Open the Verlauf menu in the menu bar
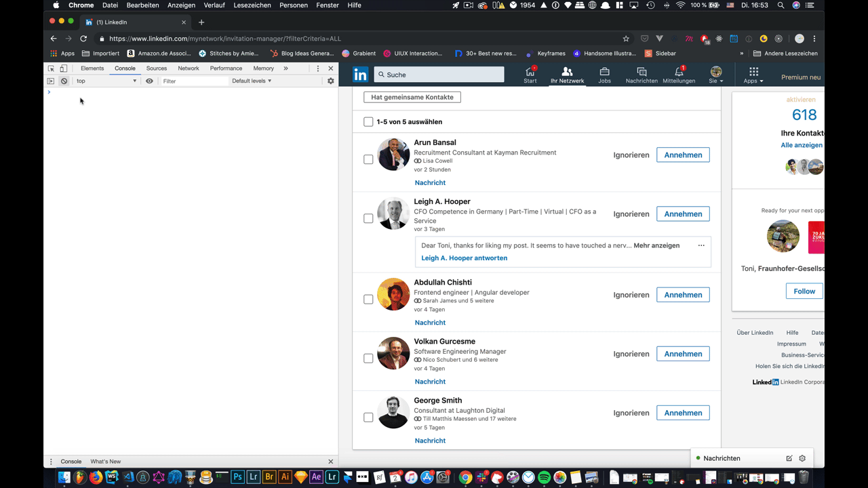Viewport: 868px width, 488px height. [214, 5]
